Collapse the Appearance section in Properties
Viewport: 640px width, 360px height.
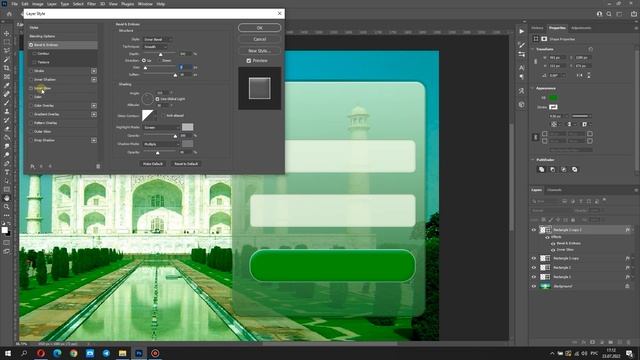coord(533,88)
